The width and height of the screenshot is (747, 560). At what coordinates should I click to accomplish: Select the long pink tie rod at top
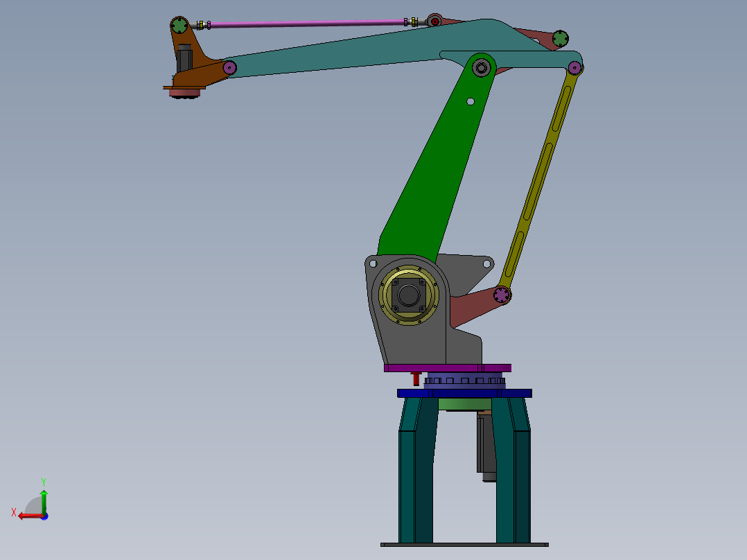click(307, 24)
